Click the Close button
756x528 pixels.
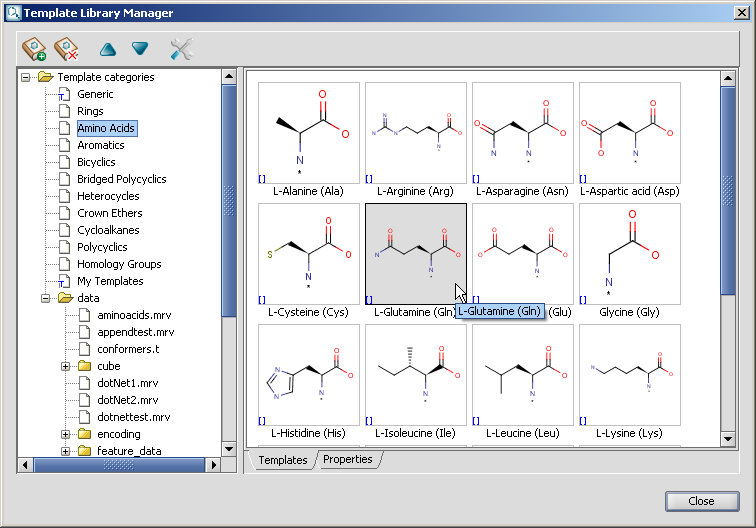click(x=701, y=501)
